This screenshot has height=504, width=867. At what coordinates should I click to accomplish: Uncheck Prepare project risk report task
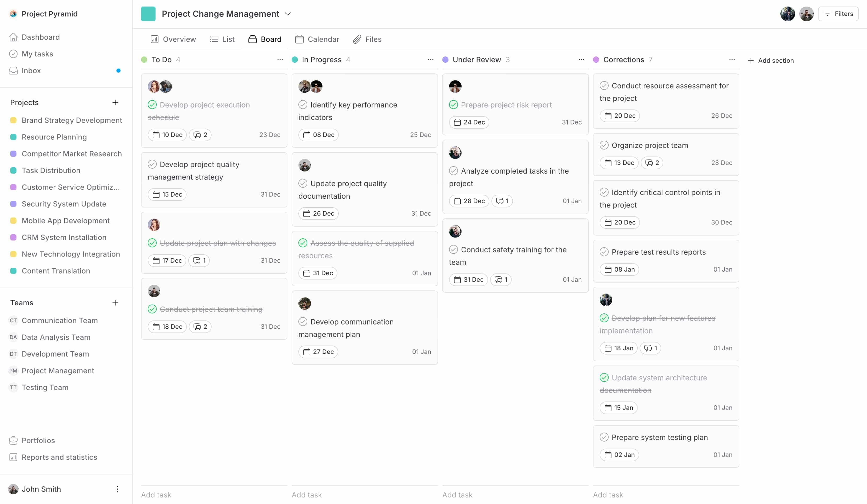click(454, 105)
